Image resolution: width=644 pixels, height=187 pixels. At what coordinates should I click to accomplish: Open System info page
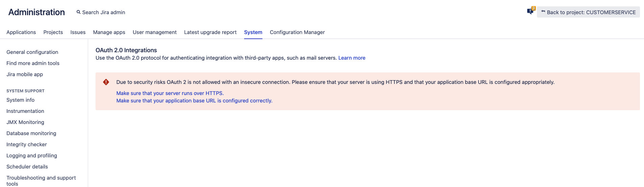pyautogui.click(x=20, y=100)
